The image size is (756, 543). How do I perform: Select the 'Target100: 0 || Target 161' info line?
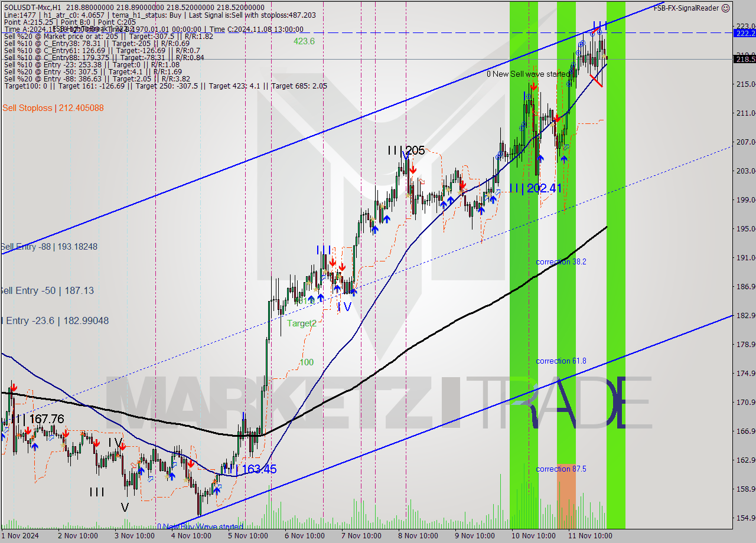click(x=165, y=86)
